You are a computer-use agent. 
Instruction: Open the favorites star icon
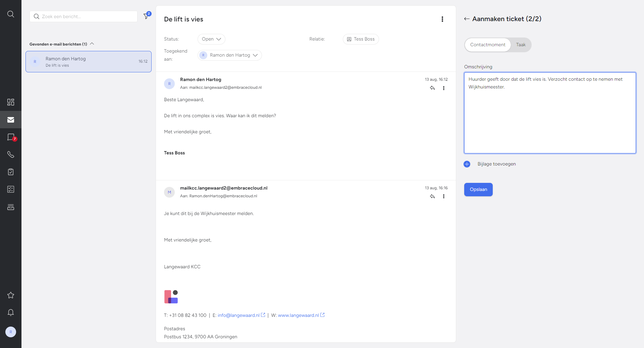(11, 295)
